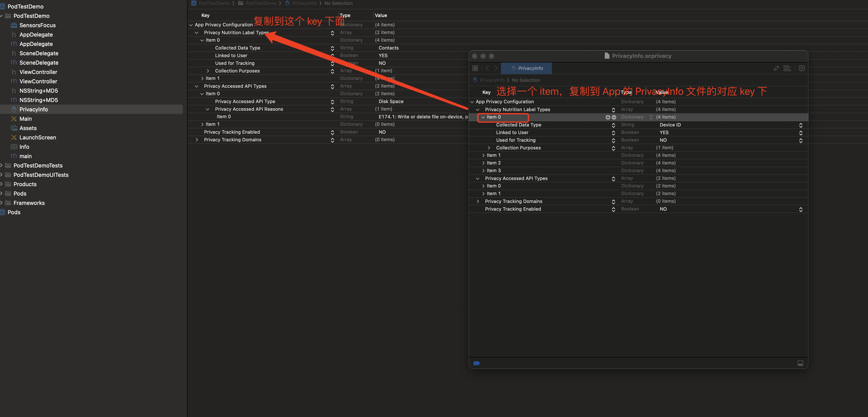Click the add editor icon in the popup window
868x417 pixels.
click(802, 68)
